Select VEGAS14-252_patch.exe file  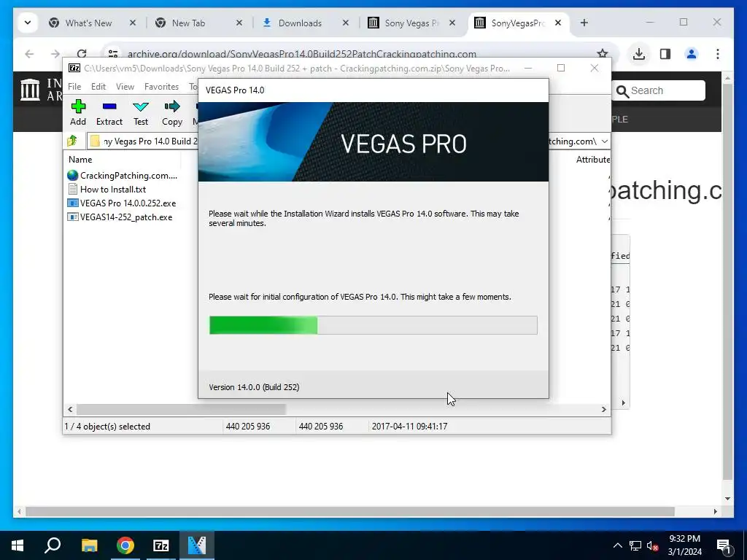click(x=120, y=217)
